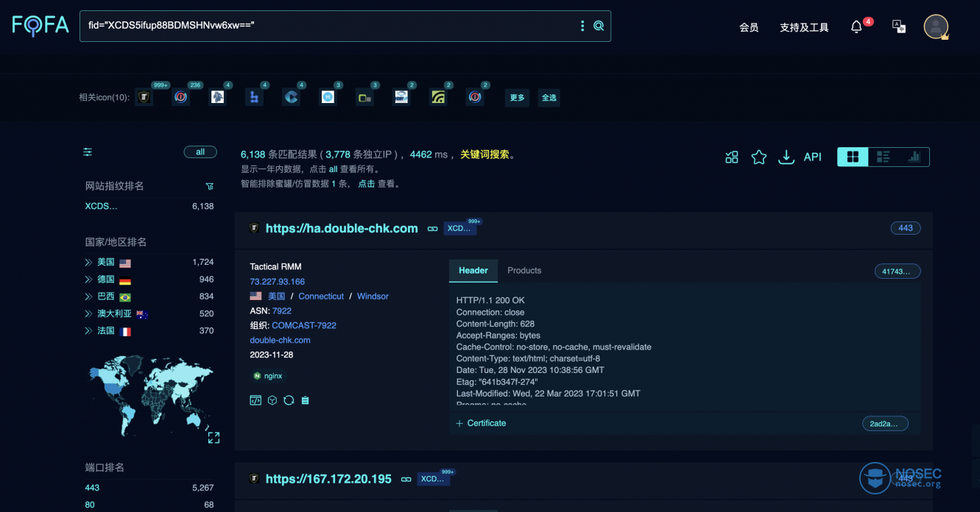Click the 2ad2a… certificate badge
This screenshot has width=980, height=512.
885,424
